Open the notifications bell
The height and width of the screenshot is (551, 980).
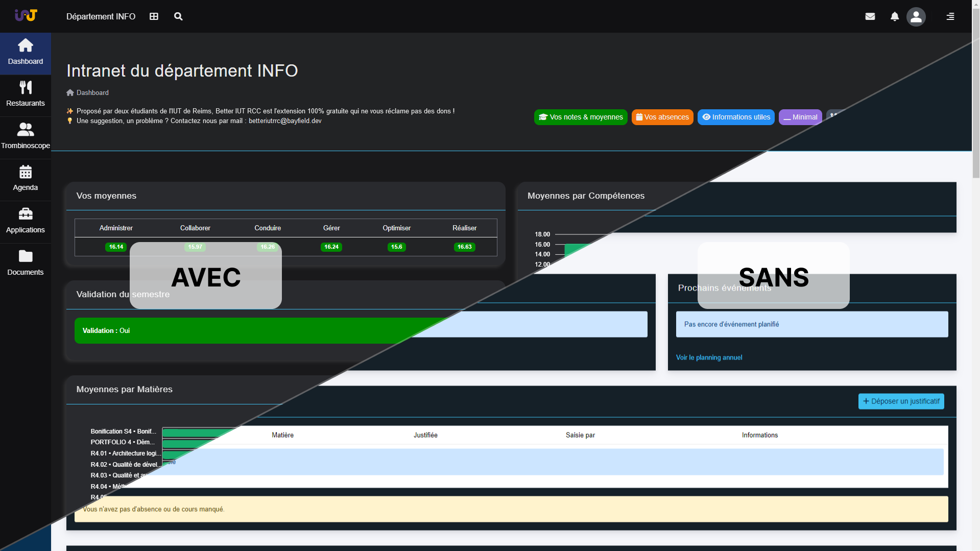[895, 16]
